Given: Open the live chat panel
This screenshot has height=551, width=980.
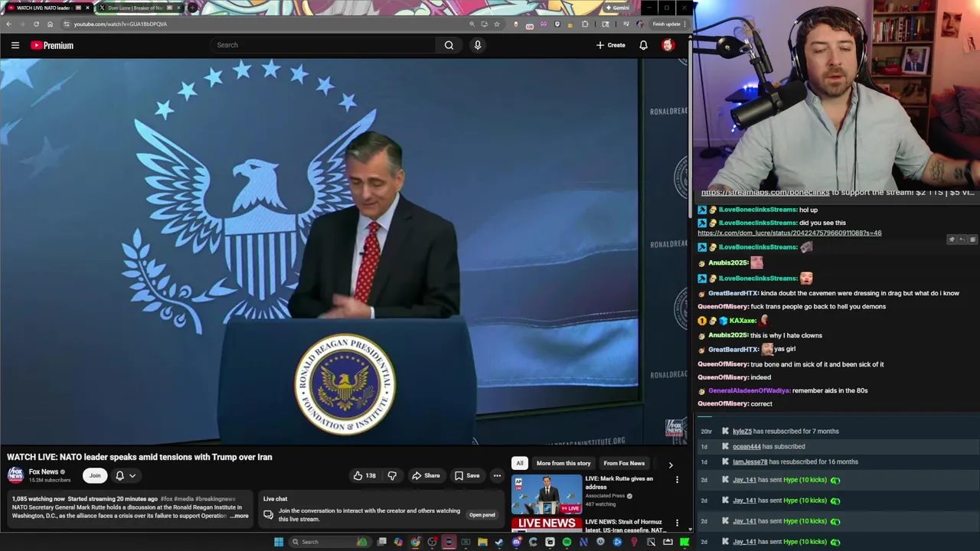Looking at the screenshot, I should click(482, 515).
